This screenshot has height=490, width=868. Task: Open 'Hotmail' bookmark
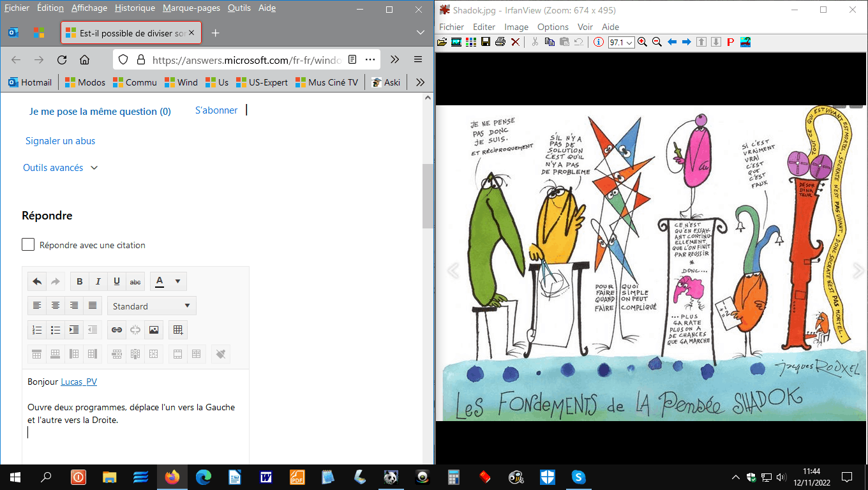30,82
